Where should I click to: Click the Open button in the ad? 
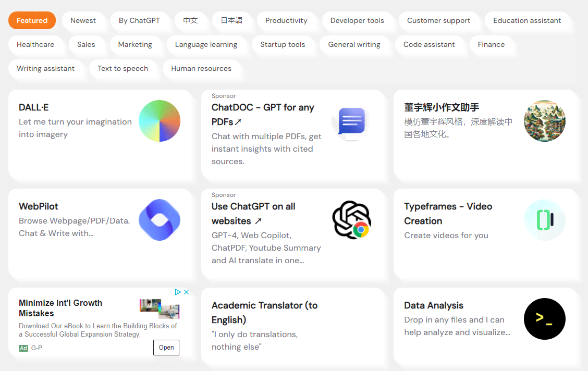point(166,348)
